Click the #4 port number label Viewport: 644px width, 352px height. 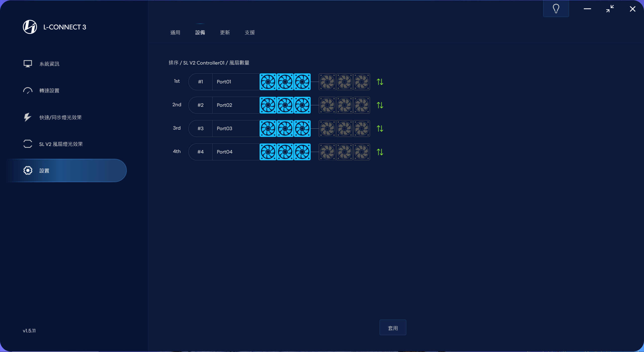[x=200, y=152]
